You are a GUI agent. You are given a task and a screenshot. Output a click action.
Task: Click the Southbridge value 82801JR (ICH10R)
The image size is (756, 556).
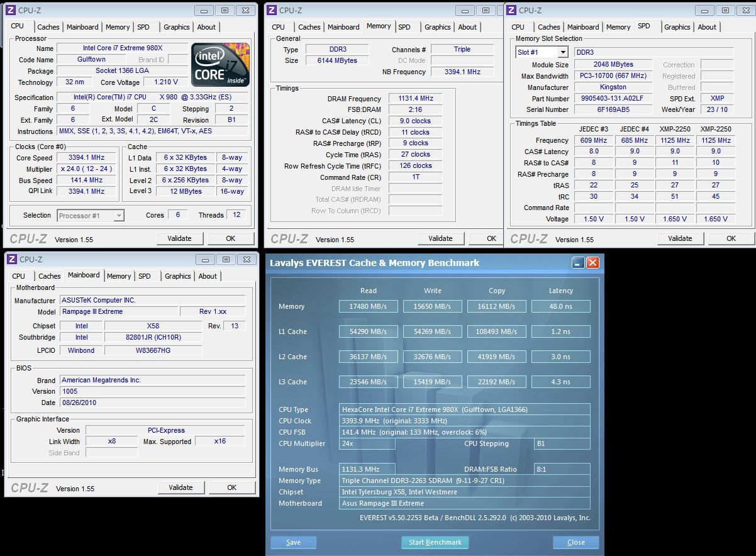(153, 337)
